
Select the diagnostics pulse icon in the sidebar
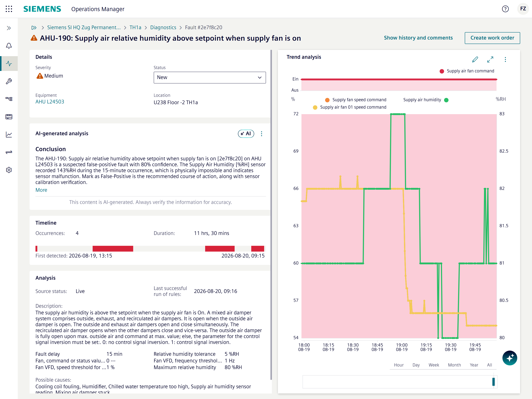(x=9, y=64)
